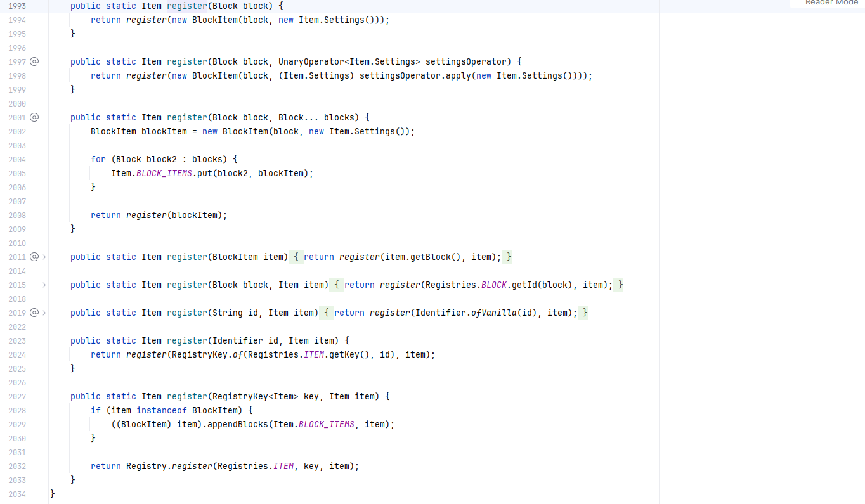Click the @ gutter icon on line 2001
Viewport: 865px width, 504px height.
click(x=34, y=117)
